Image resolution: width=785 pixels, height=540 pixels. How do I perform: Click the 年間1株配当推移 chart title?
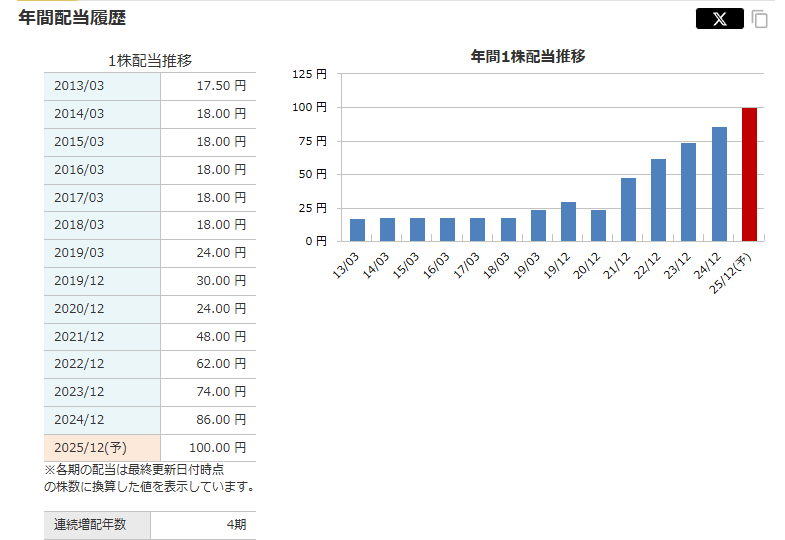[x=527, y=57]
